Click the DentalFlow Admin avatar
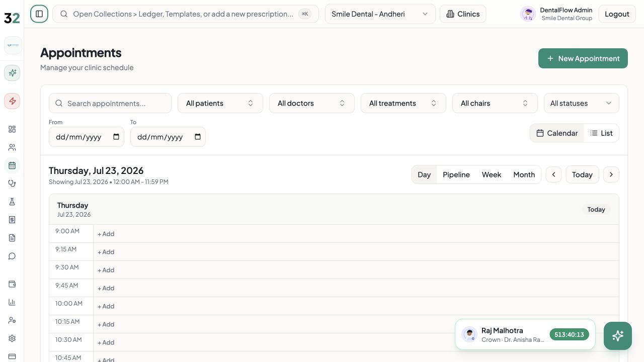The width and height of the screenshot is (644, 362). pyautogui.click(x=528, y=14)
